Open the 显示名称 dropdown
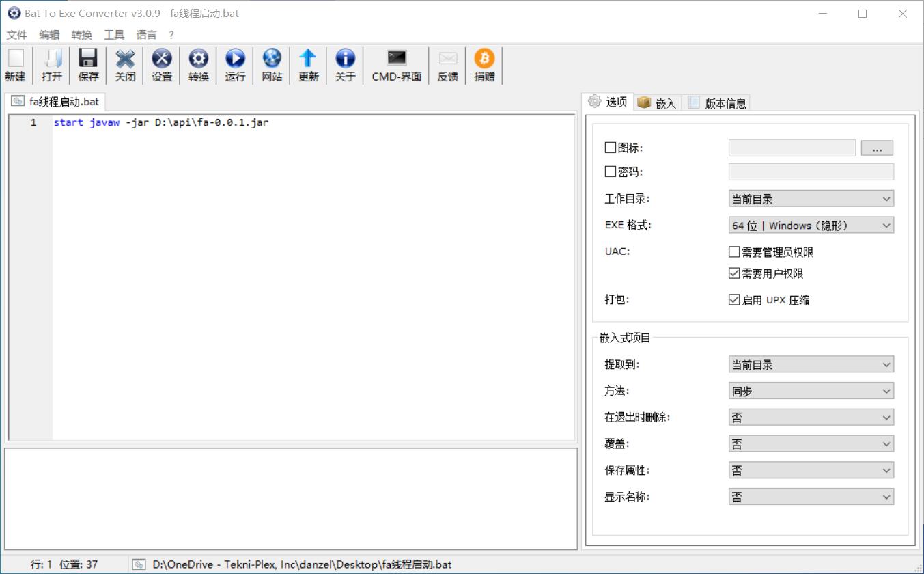924x574 pixels. [811, 497]
